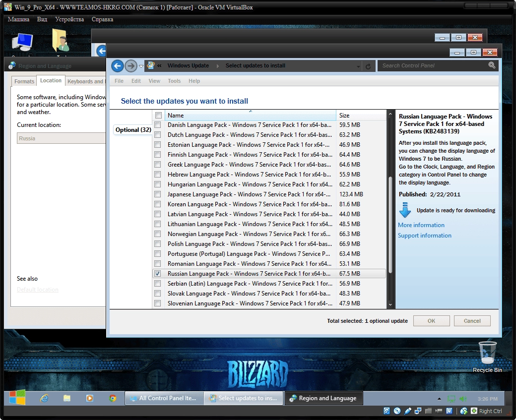Screen dimensions: 516x420
Task: Check Hebrew Language Pack checkbox
Action: [x=158, y=175]
